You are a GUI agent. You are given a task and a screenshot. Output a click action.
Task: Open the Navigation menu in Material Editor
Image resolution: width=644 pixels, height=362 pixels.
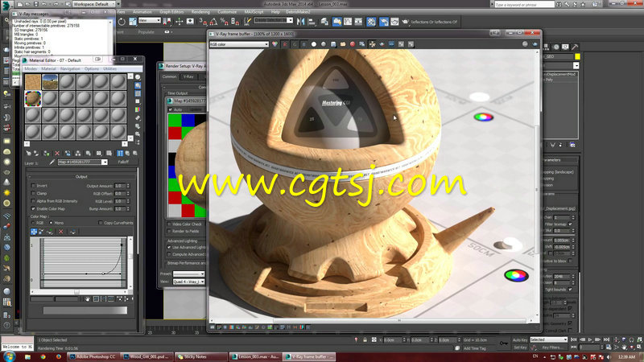70,69
